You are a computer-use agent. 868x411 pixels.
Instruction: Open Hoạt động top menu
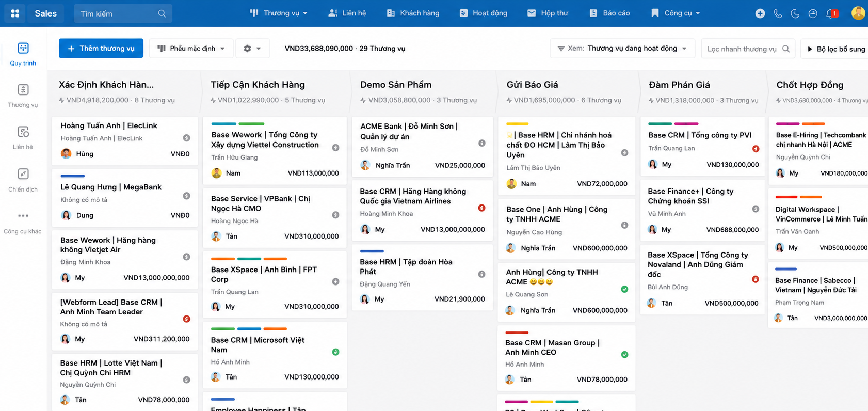tap(484, 13)
